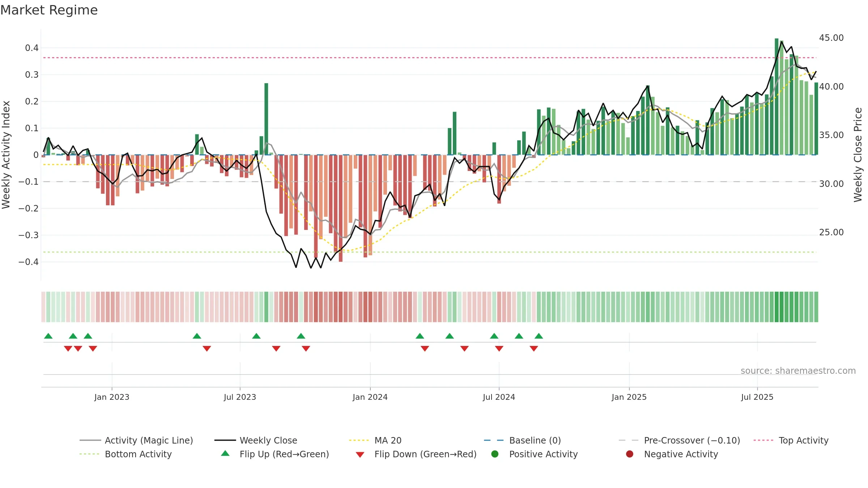Select the red flip-down triangle at Jul 2024
Viewport: 868px width, 488px height.
point(499,348)
